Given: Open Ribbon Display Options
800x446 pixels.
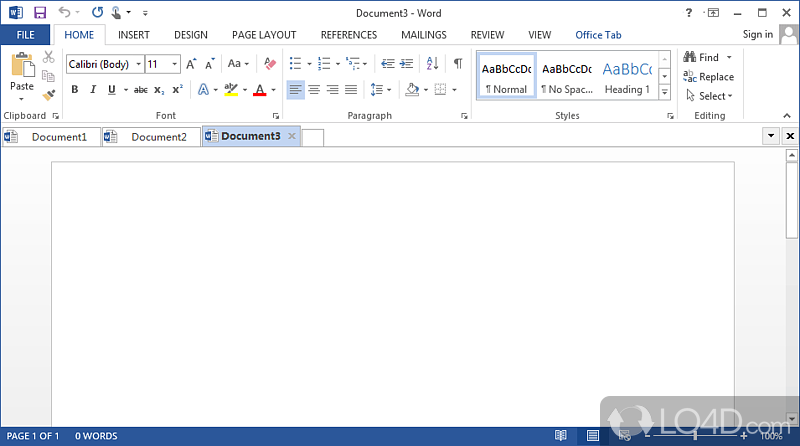Looking at the screenshot, I should pos(713,13).
